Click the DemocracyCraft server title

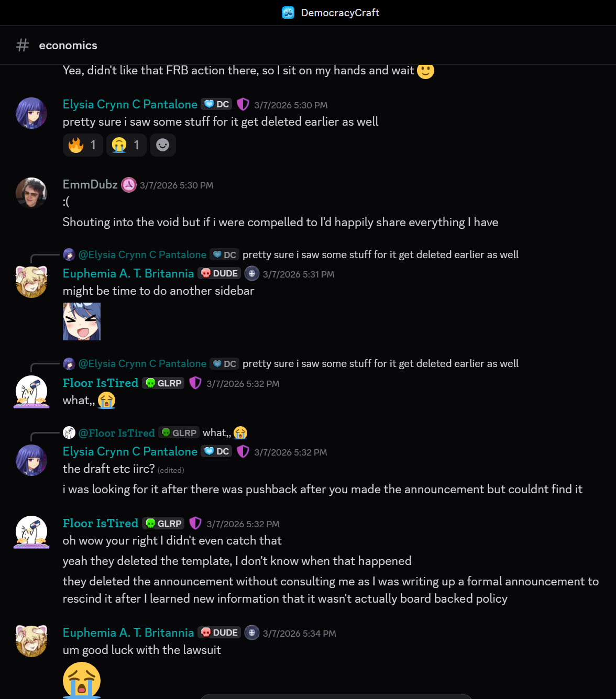click(x=340, y=13)
